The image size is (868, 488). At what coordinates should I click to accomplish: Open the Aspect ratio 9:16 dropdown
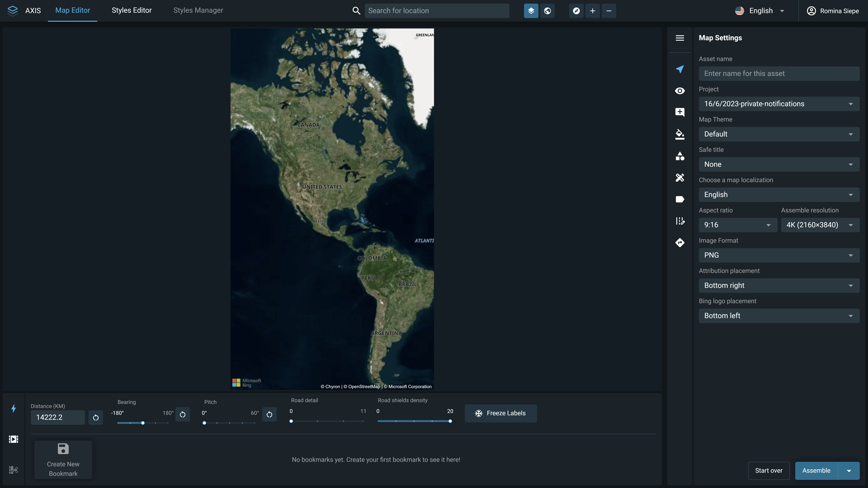(x=737, y=225)
